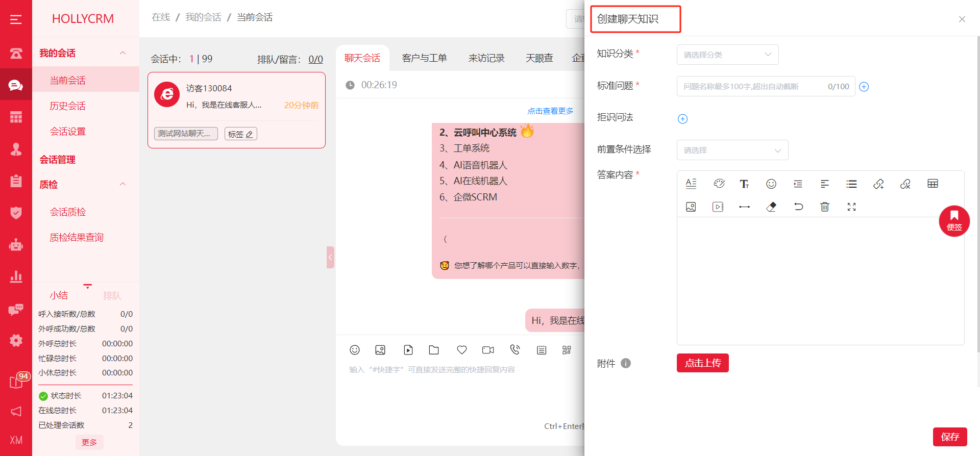This screenshot has width=980, height=456.
Task: Edit the 标签 tag on visitor card
Action: coord(240,134)
